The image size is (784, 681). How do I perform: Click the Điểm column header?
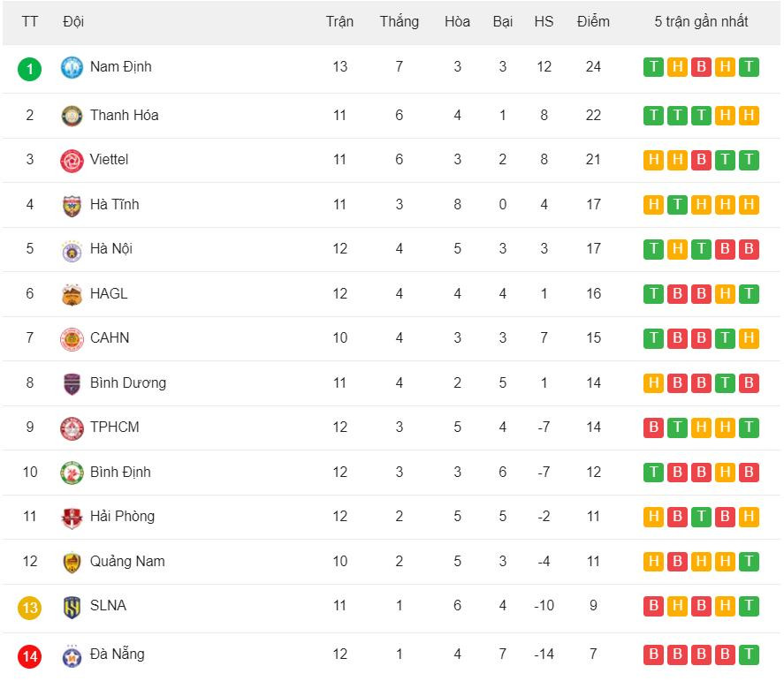593,22
